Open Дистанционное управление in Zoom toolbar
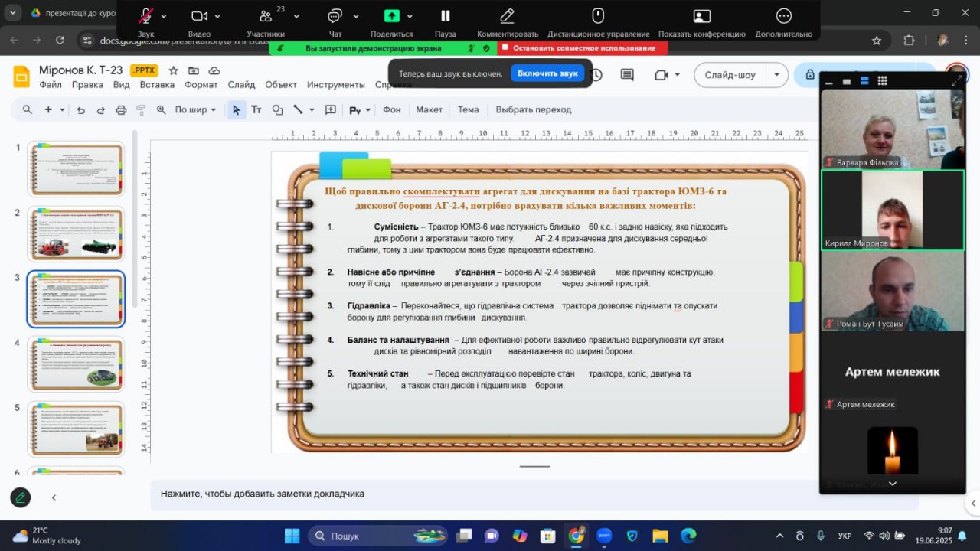The height and width of the screenshot is (551, 980). pos(598,21)
